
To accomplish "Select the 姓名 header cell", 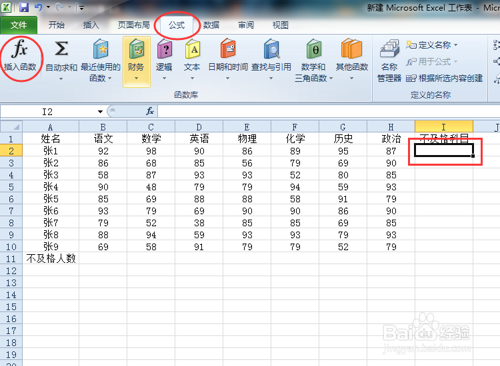I will [x=51, y=139].
